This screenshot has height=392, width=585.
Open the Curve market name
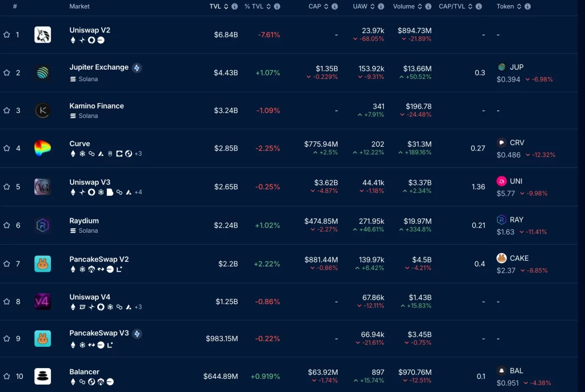tap(79, 143)
